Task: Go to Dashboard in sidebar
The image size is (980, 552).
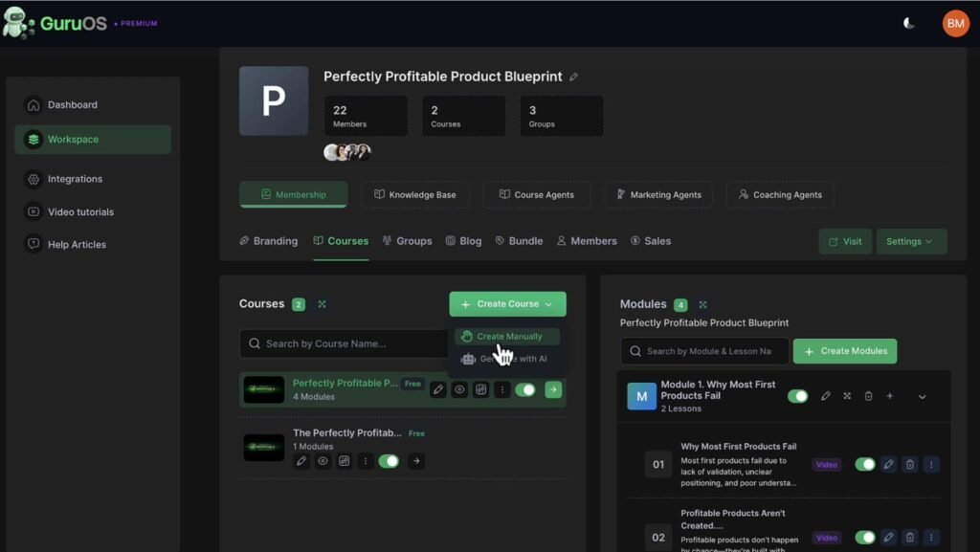Action: point(93,105)
